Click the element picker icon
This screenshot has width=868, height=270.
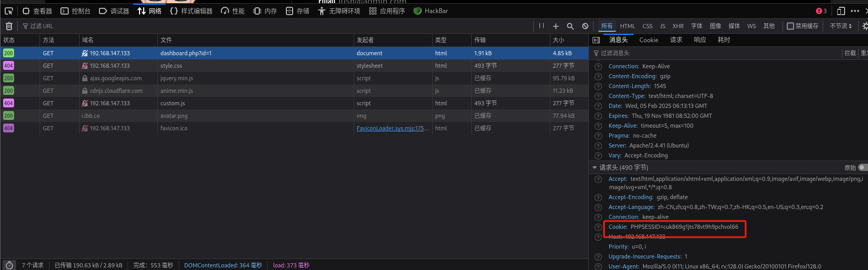click(9, 11)
